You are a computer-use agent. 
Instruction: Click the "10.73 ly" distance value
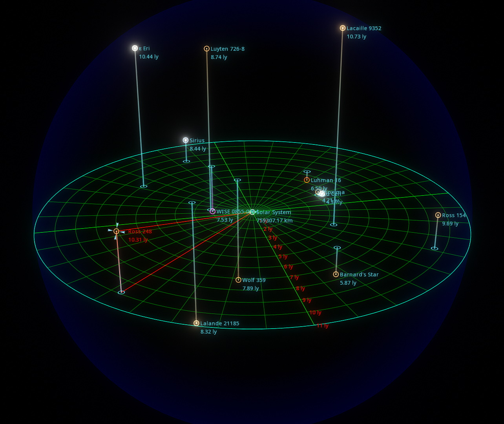pos(356,37)
